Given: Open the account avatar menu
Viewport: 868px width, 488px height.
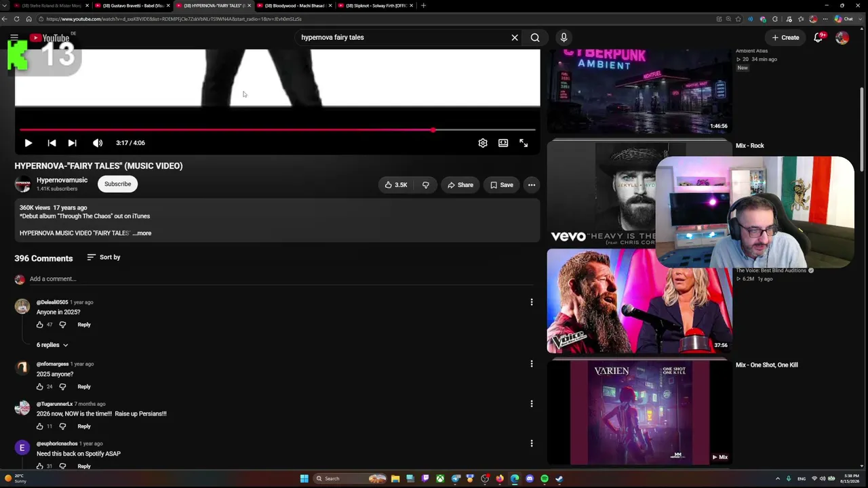Looking at the screenshot, I should point(842,38).
